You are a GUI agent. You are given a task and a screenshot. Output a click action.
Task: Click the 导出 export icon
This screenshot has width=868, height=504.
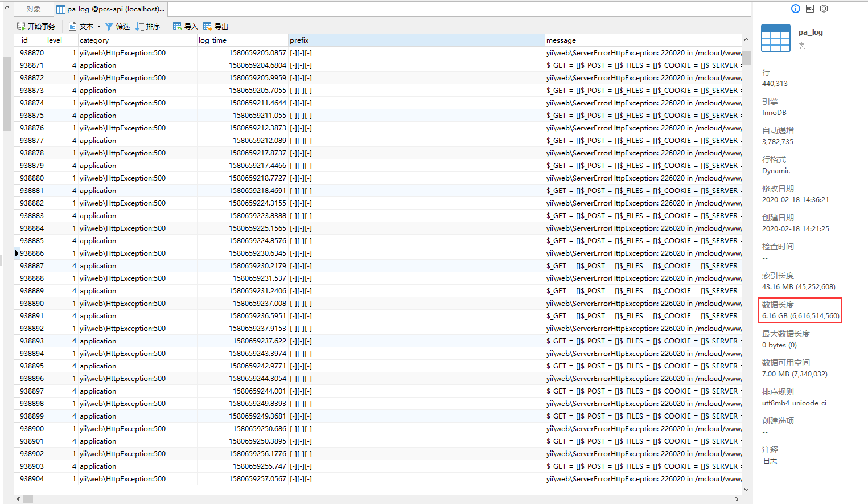[208, 26]
